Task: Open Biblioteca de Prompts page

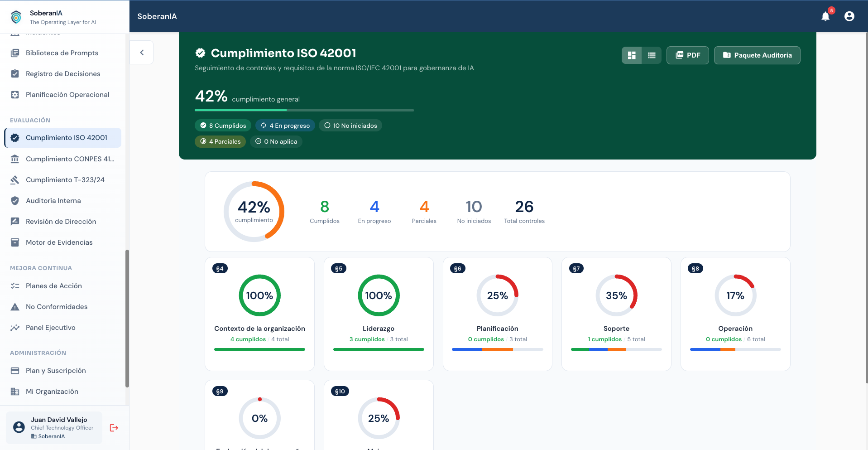Action: coord(63,53)
